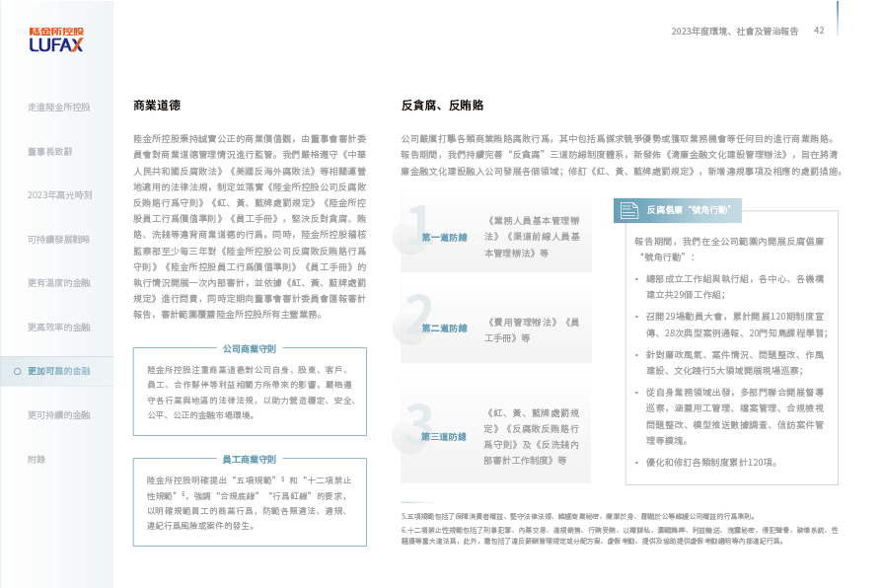Select 2023年高光時刻 in the sidebar

(59, 195)
